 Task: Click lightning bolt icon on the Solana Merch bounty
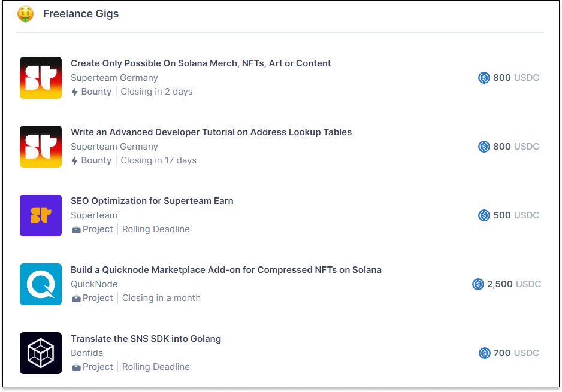[x=74, y=92]
